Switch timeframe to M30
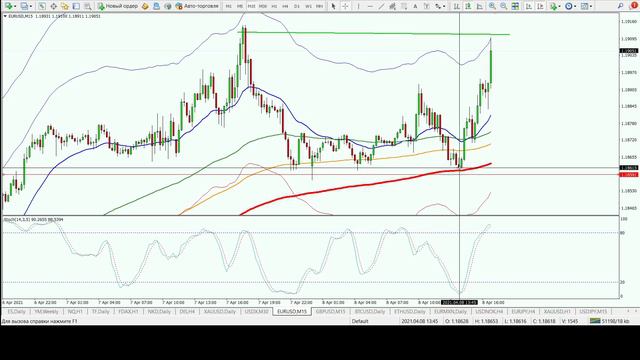Screen dimensions: 640x360 [263, 6]
